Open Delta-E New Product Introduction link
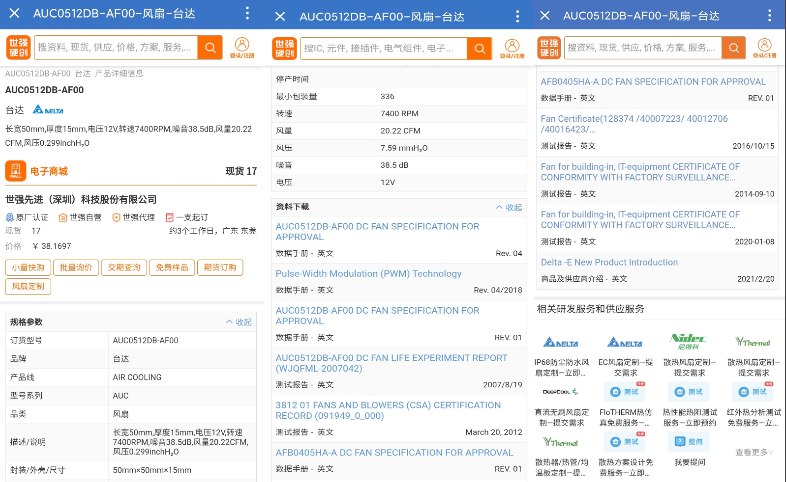 point(609,262)
